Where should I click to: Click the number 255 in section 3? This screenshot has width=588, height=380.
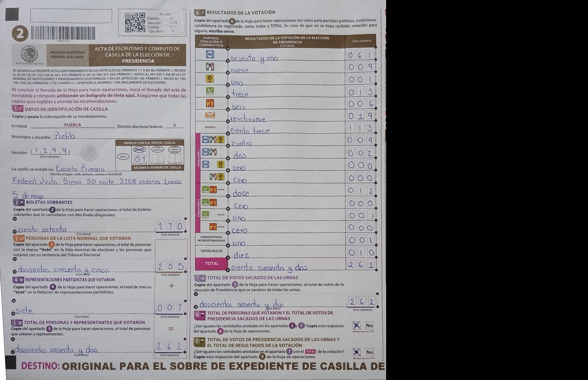pyautogui.click(x=171, y=266)
